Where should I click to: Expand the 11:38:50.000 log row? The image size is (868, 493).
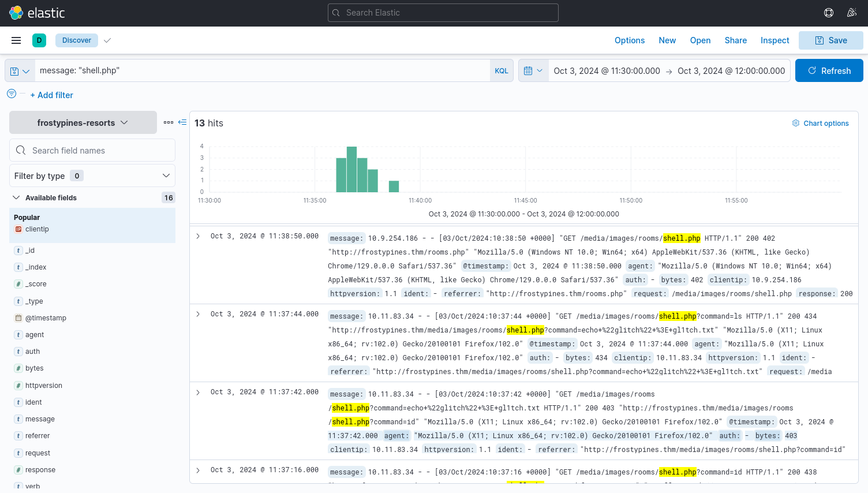point(198,236)
